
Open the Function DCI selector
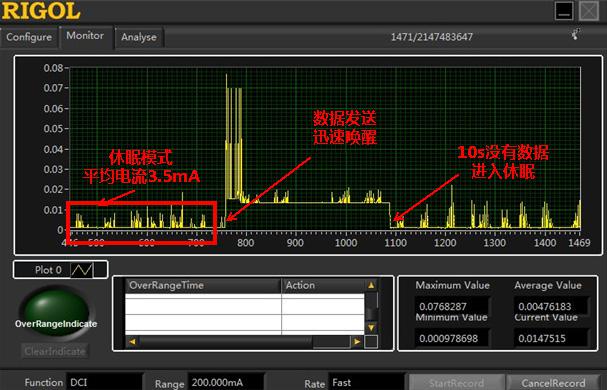(104, 382)
